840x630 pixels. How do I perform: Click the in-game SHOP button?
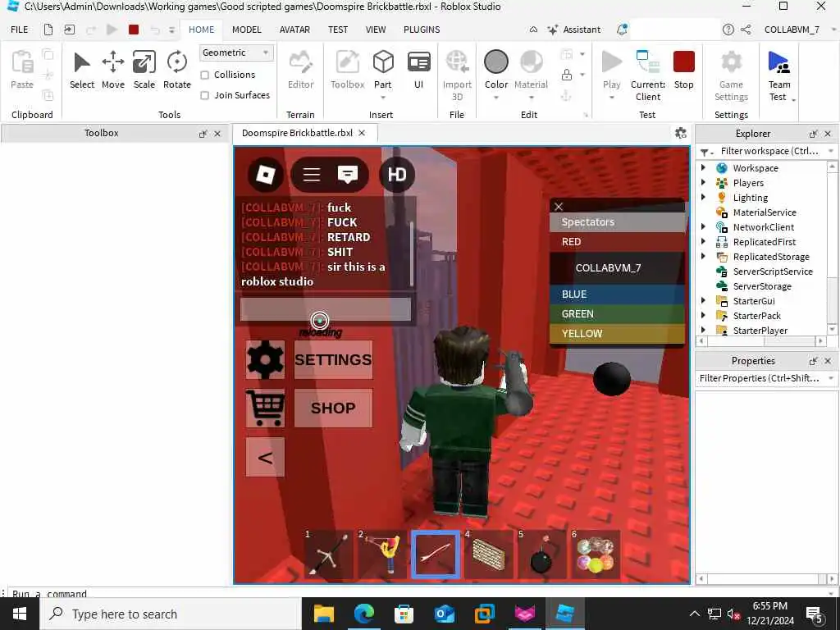click(333, 409)
